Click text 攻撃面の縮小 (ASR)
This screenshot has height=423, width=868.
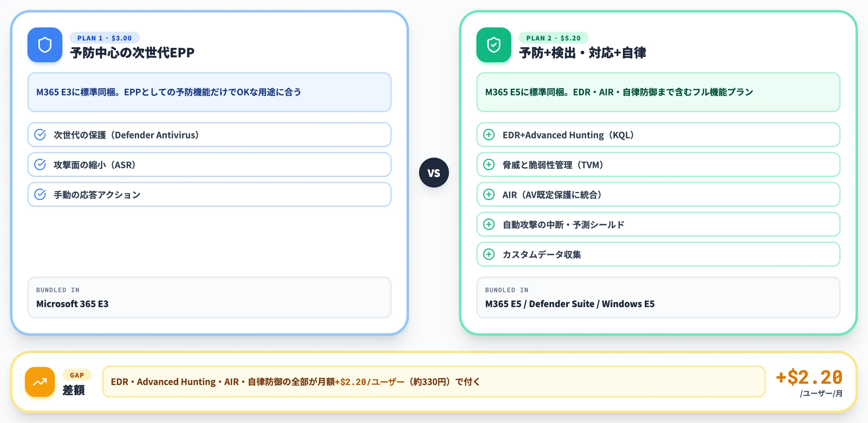click(x=95, y=165)
